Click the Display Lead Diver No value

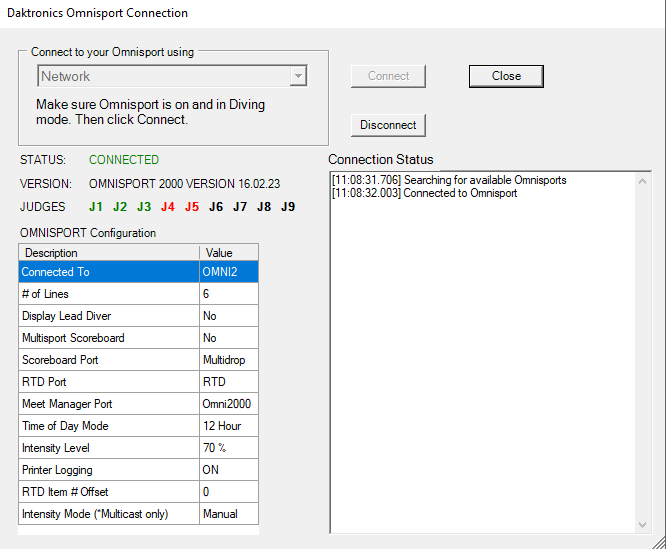pyautogui.click(x=229, y=316)
